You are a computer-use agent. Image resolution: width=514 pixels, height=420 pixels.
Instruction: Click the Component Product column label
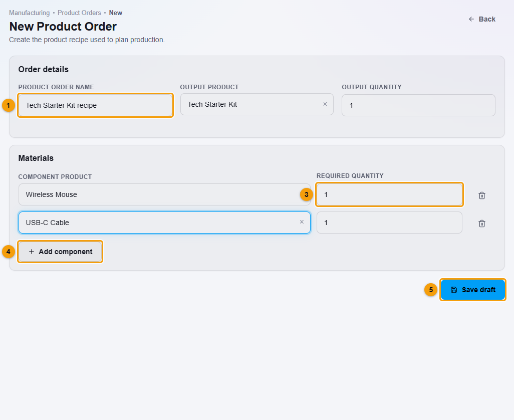(x=55, y=177)
